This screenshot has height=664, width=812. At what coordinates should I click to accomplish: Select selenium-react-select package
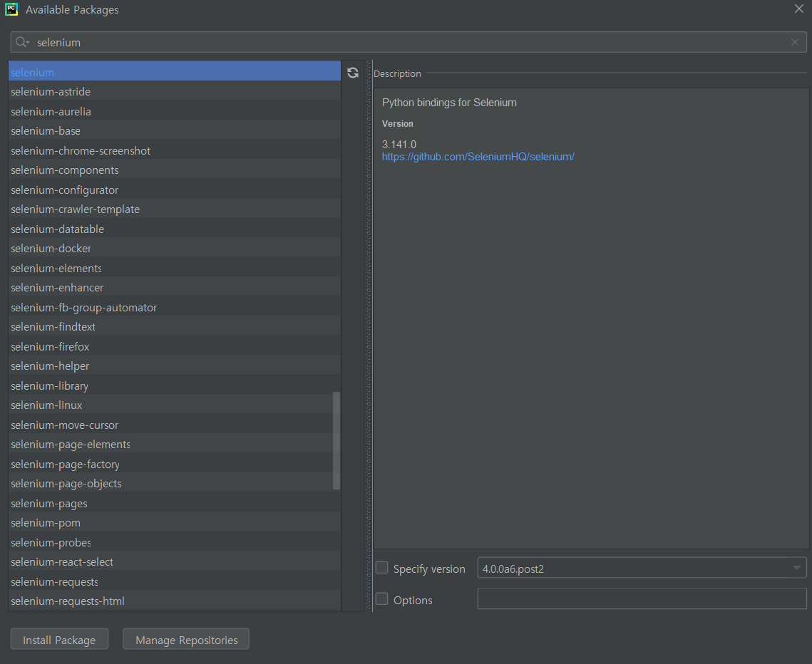[175, 561]
